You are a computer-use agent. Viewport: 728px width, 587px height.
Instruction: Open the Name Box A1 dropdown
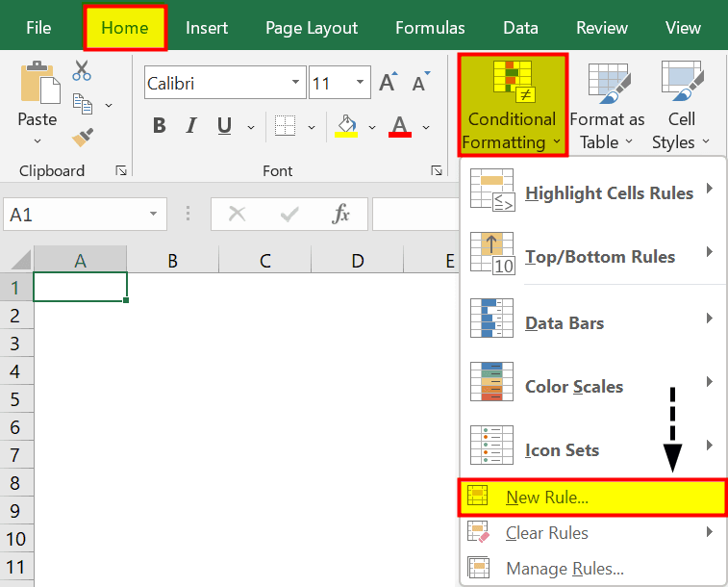[x=153, y=214]
